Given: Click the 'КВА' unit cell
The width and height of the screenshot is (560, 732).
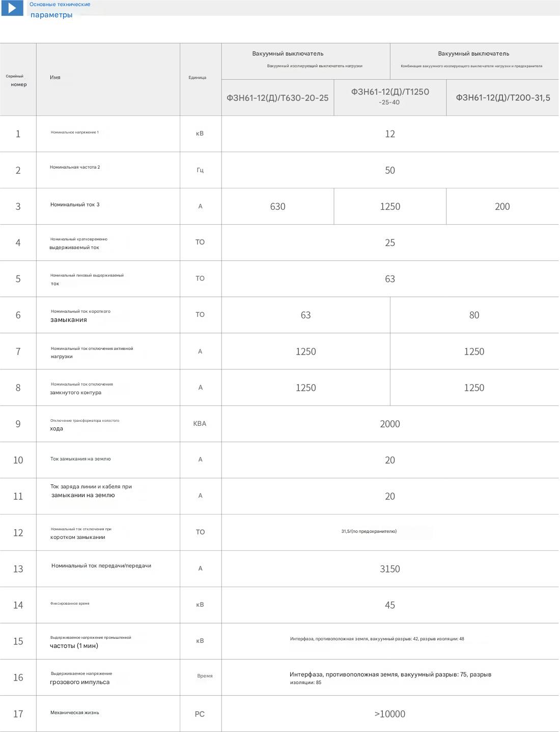Looking at the screenshot, I should 200,424.
